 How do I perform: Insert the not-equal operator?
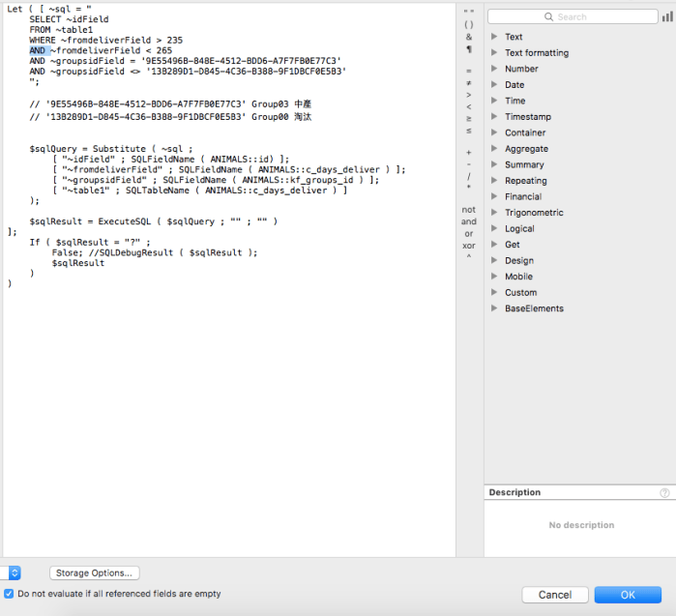(x=469, y=83)
